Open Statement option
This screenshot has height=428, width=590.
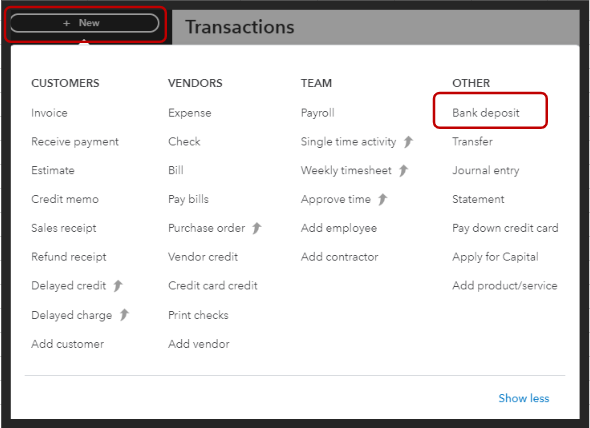[x=478, y=199]
